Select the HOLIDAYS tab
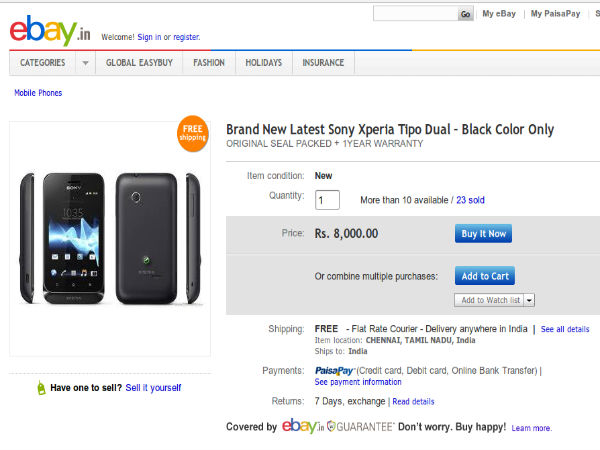 pyautogui.click(x=263, y=63)
